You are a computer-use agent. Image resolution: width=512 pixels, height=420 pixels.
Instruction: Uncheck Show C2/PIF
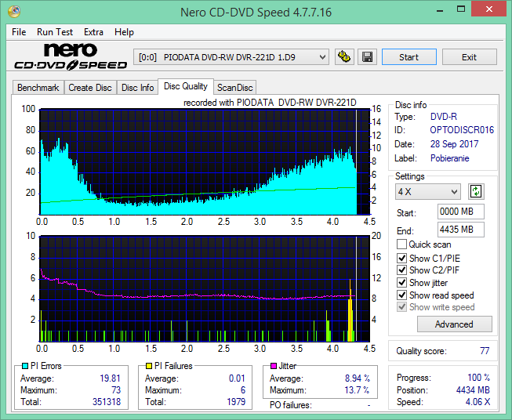pos(401,270)
